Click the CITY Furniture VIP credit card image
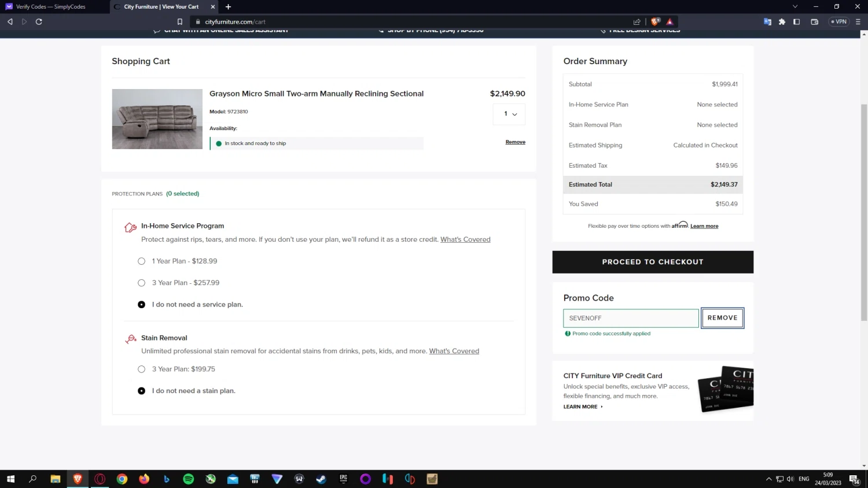Viewport: 868px width, 488px height. pos(726,389)
